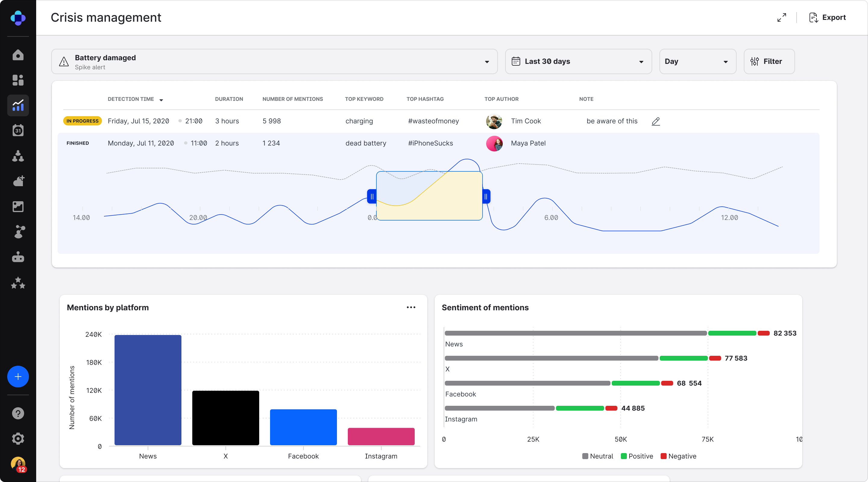Viewport: 868px width, 482px height.
Task: Click the black X bar in platform chart
Action: 225,418
